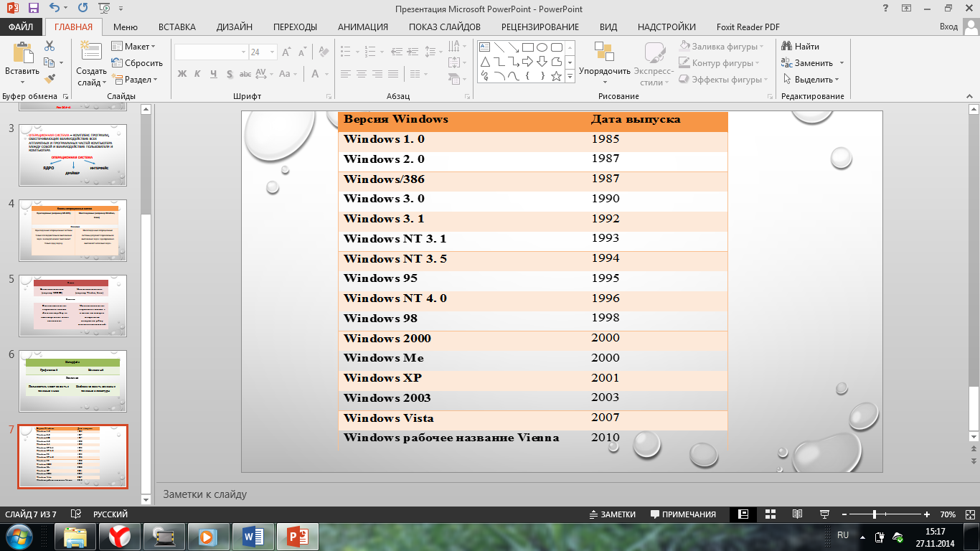
Task: Click the Вход sign-in link
Action: tap(948, 27)
